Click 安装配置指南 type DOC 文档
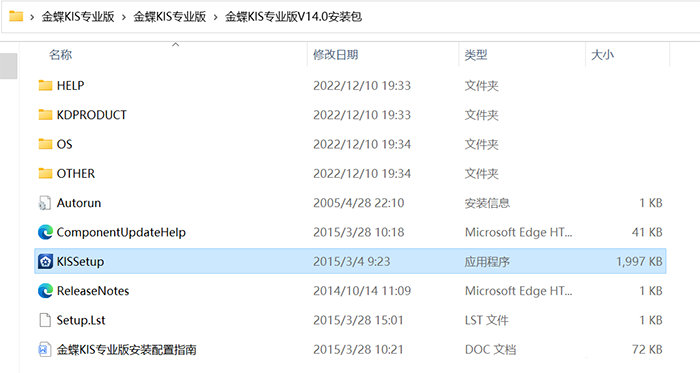Image resolution: width=700 pixels, height=373 pixels. click(490, 349)
